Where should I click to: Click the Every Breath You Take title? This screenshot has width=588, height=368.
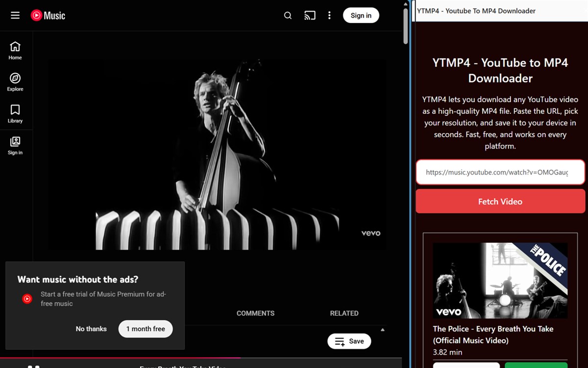click(x=493, y=335)
